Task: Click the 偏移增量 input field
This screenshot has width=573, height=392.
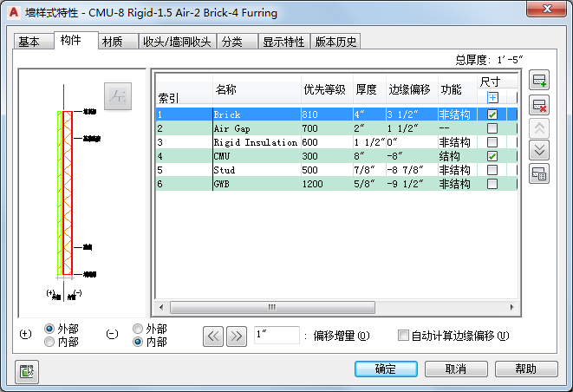Action: point(277,335)
